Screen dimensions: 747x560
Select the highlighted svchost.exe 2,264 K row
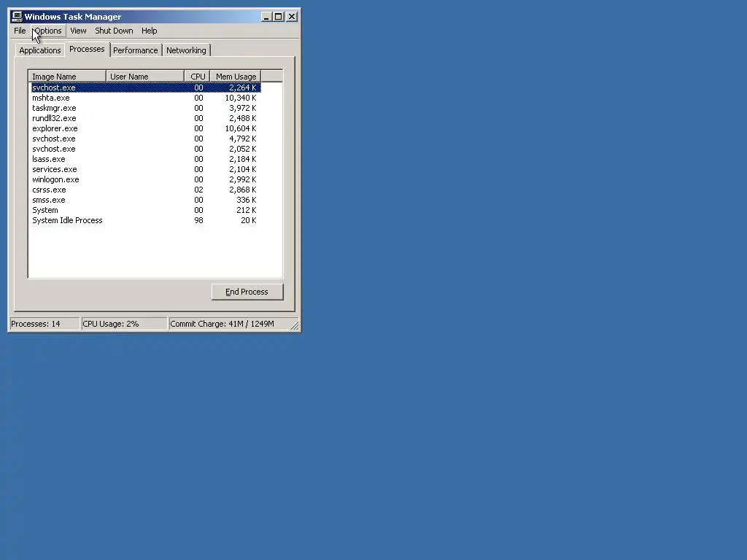pos(146,87)
